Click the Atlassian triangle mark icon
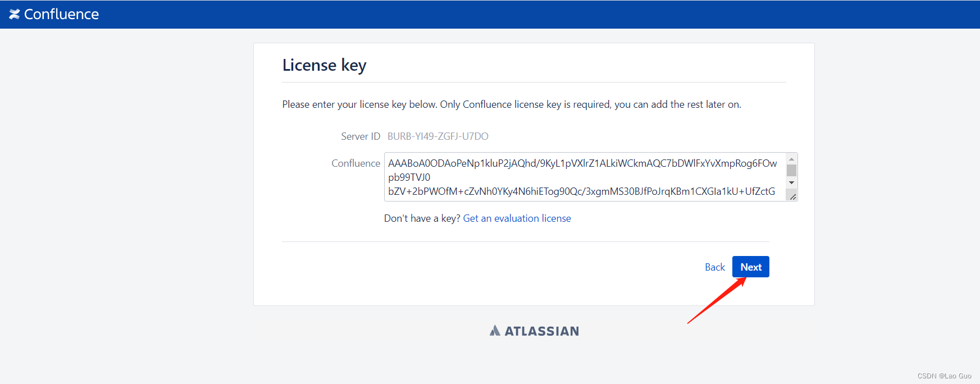Screen dimensions: 980x384 [x=495, y=330]
